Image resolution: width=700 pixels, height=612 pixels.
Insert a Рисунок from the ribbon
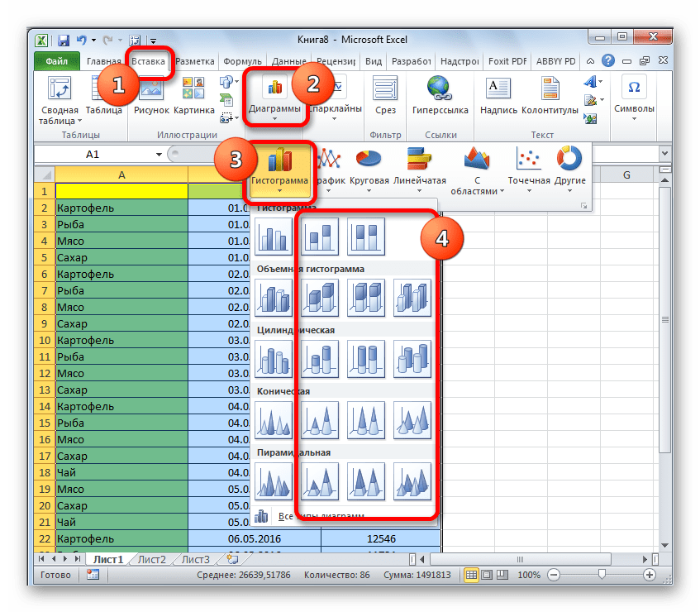pyautogui.click(x=151, y=94)
